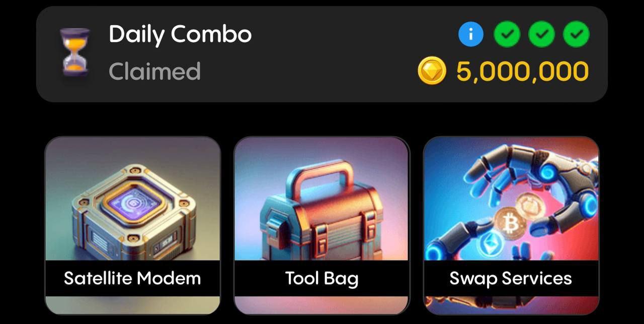Click the hourglass icon beside Daily Combo
The height and width of the screenshot is (324, 644).
[75, 52]
